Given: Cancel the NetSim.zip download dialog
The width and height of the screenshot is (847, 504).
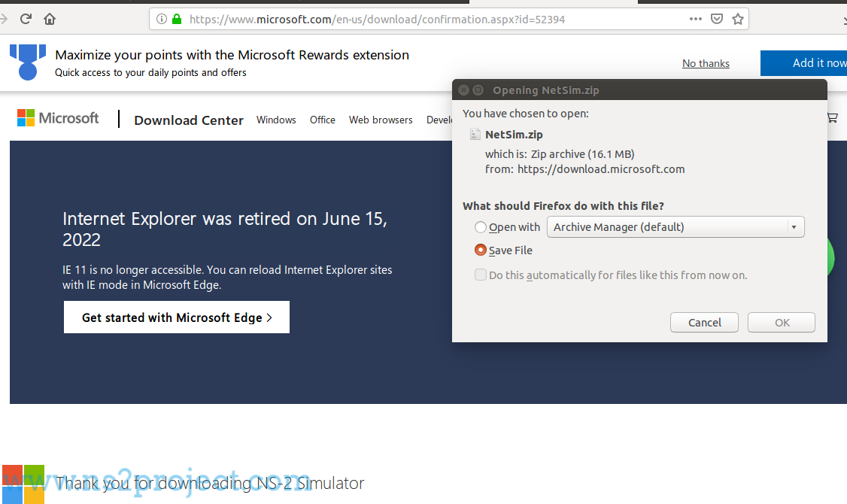Looking at the screenshot, I should coord(704,323).
